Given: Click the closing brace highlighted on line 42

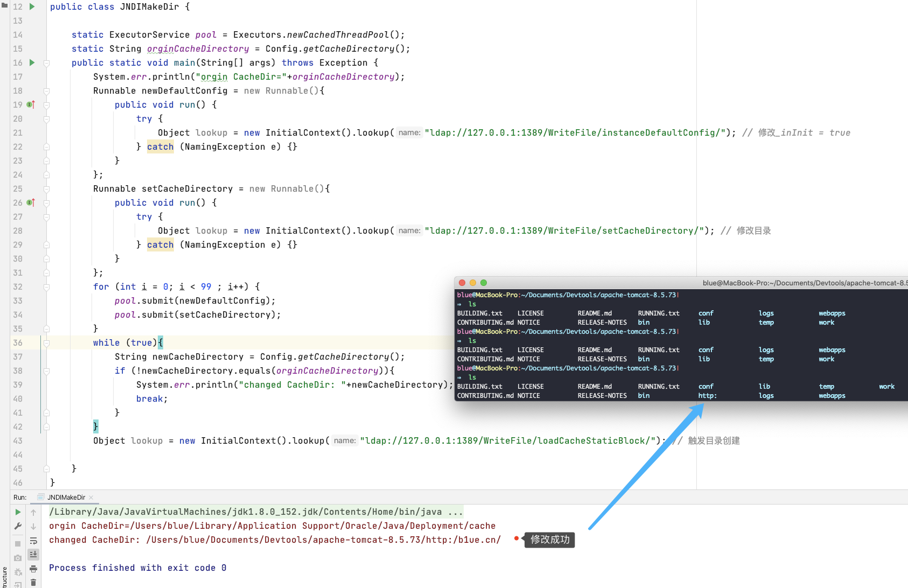Looking at the screenshot, I should 96,426.
